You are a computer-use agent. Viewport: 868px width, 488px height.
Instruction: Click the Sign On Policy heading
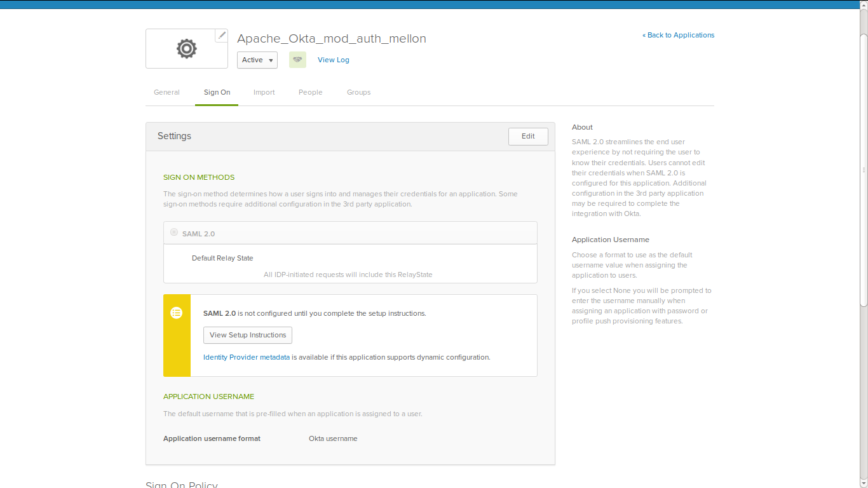182,485
